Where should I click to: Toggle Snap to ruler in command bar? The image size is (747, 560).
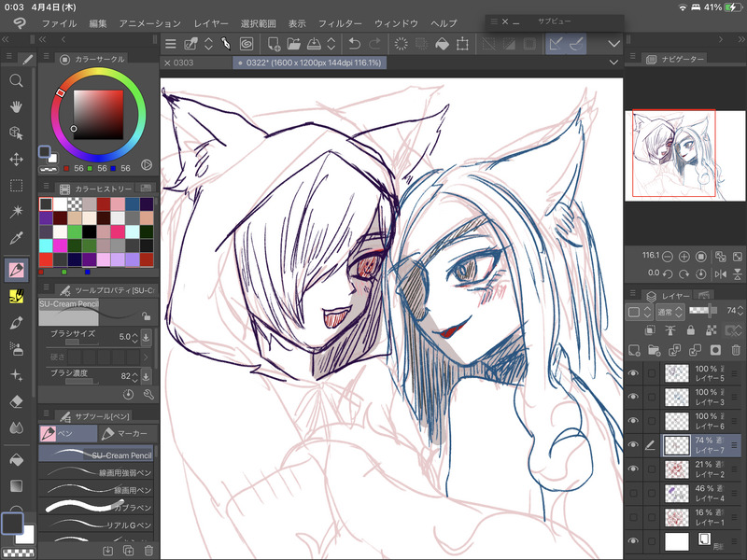[x=556, y=44]
